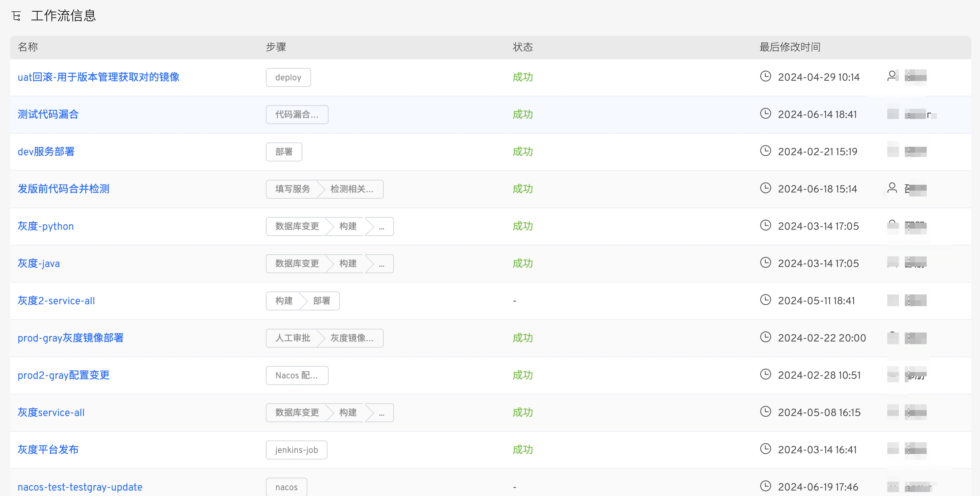Open the dev服务部署 workflow
This screenshot has width=980, height=496.
click(46, 152)
